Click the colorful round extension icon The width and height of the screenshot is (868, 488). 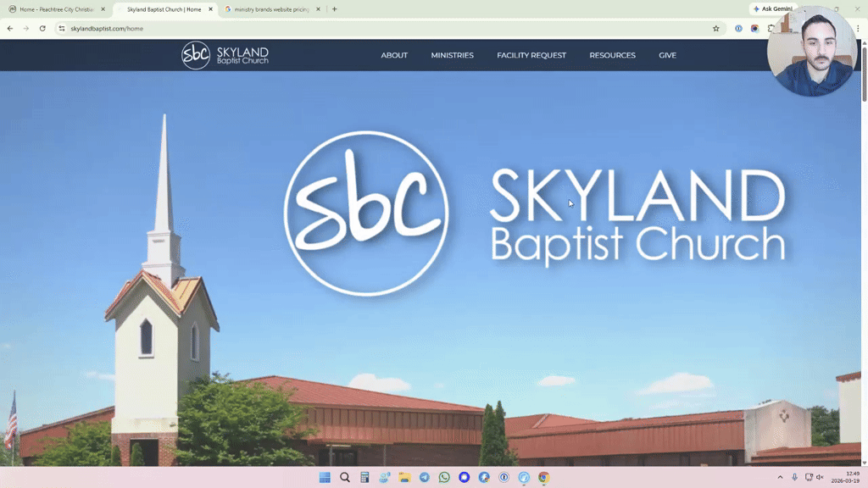point(754,28)
